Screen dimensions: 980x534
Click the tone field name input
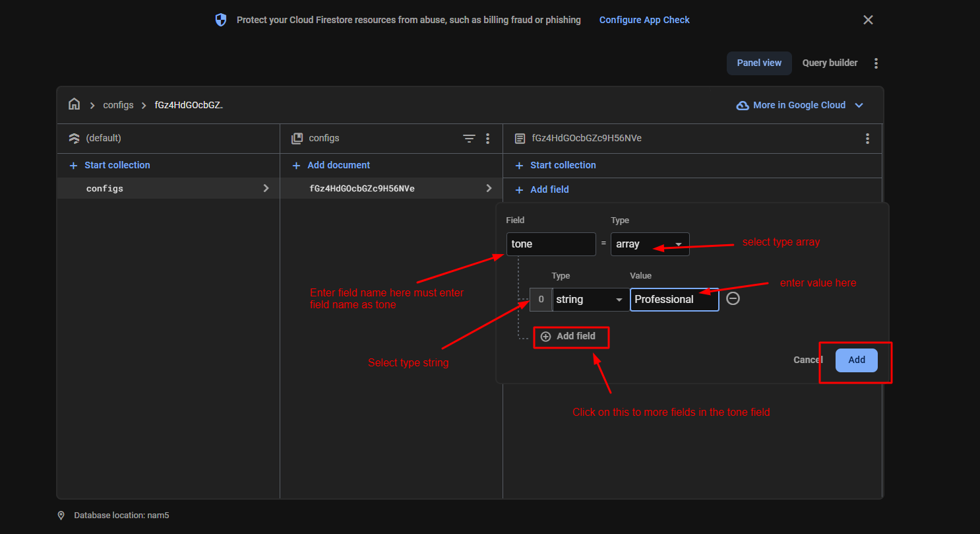tap(551, 244)
